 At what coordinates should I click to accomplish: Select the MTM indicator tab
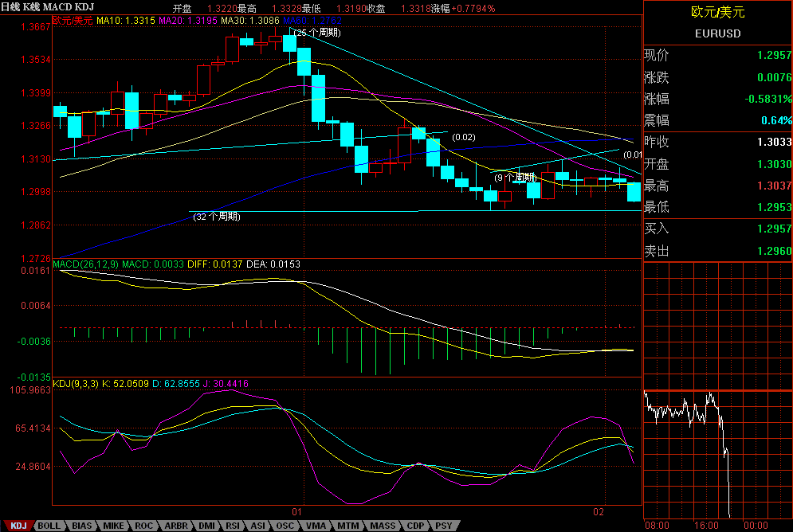(x=347, y=526)
